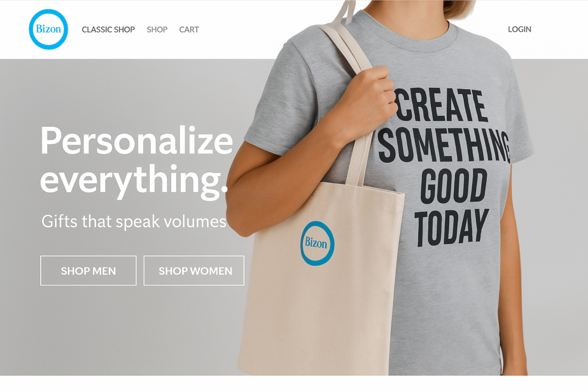588x392 pixels.
Task: Click the Shop Men button
Action: point(88,270)
